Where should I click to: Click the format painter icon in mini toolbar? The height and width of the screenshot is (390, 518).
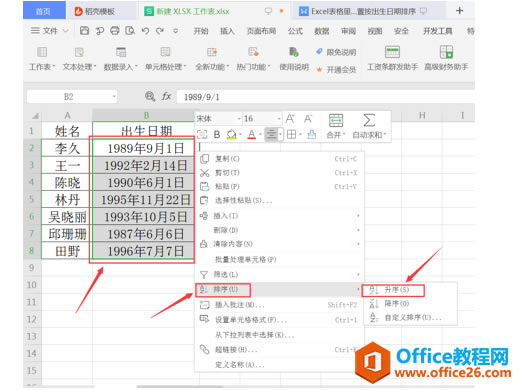tap(312, 135)
